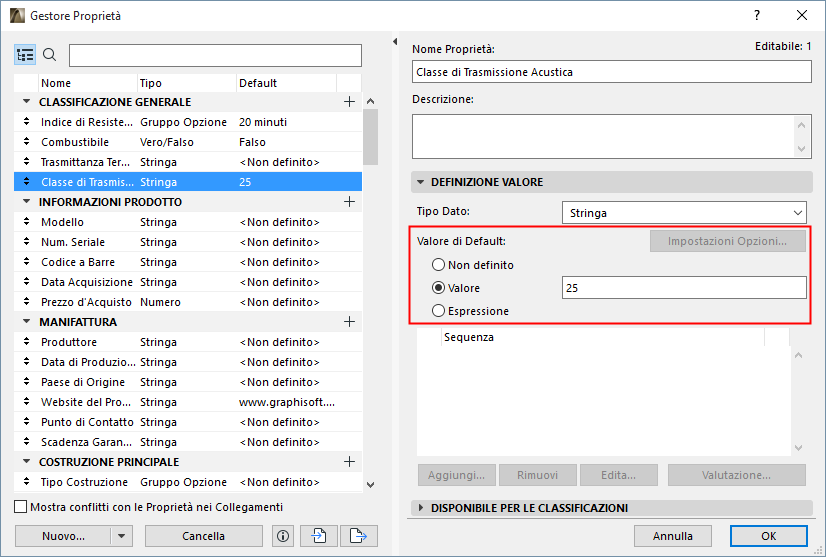Click the Sequenza column header

(603, 337)
